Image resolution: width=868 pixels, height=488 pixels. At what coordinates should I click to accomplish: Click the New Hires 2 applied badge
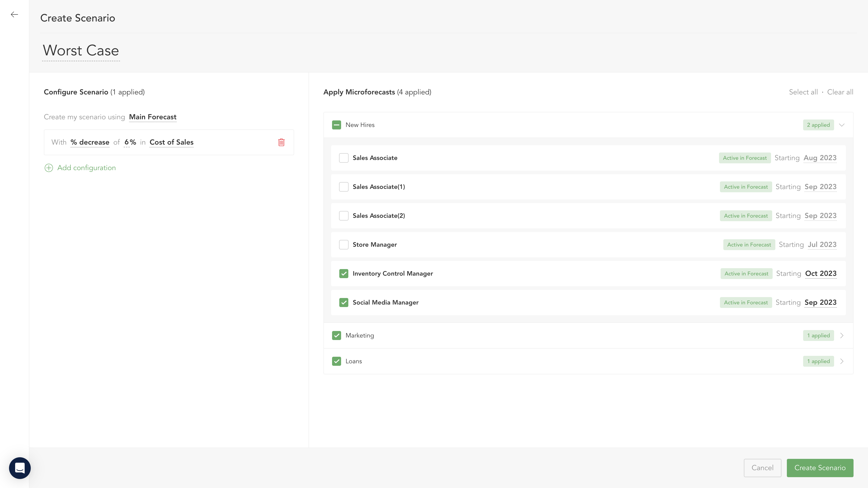(x=818, y=125)
